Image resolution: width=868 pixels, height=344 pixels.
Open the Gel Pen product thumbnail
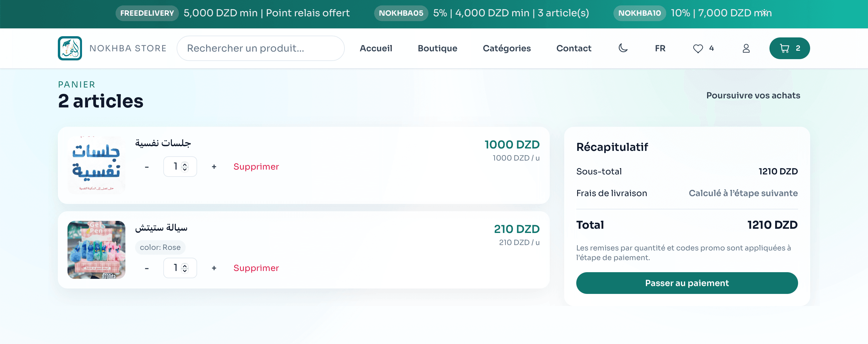click(96, 250)
